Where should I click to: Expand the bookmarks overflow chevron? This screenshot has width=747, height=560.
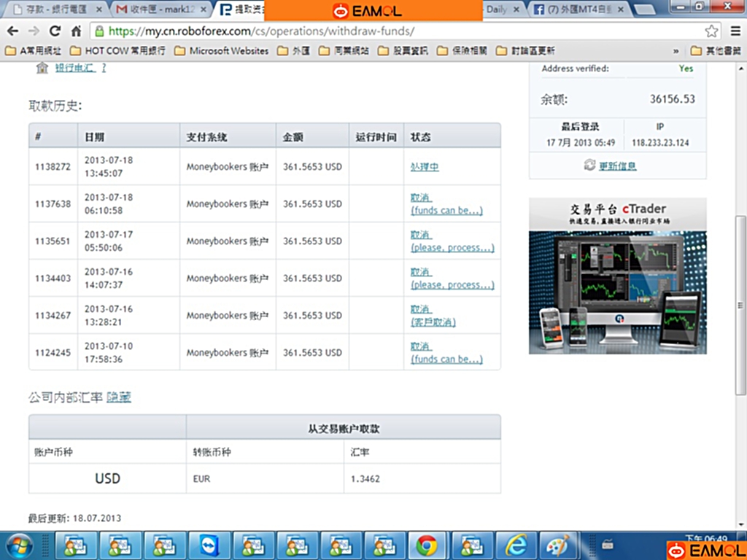click(676, 51)
